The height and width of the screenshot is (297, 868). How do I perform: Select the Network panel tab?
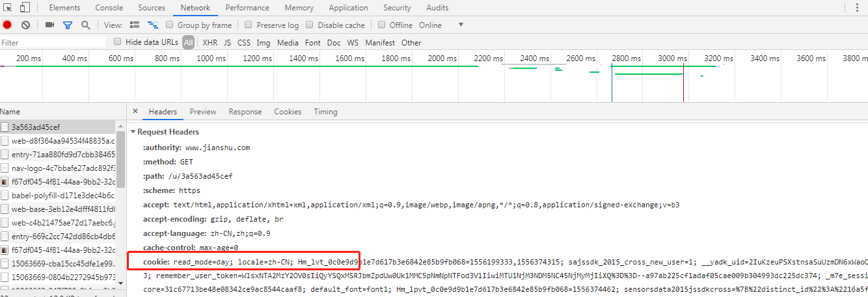pyautogui.click(x=195, y=8)
